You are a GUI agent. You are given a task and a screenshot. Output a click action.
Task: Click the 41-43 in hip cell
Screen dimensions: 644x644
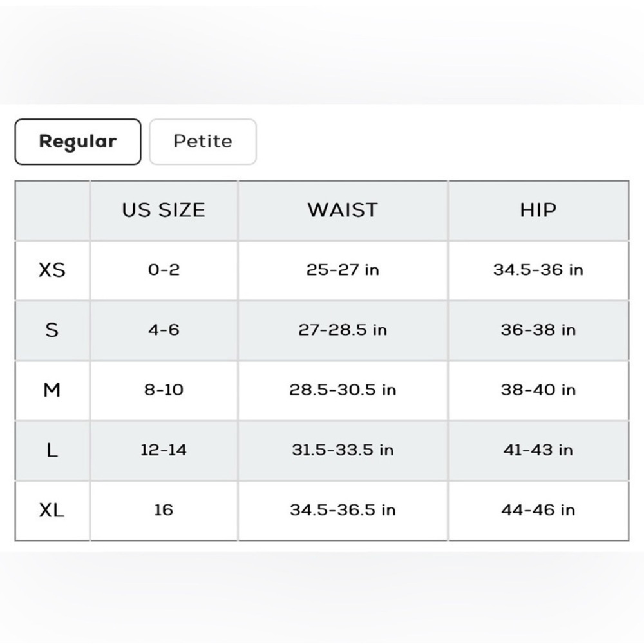538,451
